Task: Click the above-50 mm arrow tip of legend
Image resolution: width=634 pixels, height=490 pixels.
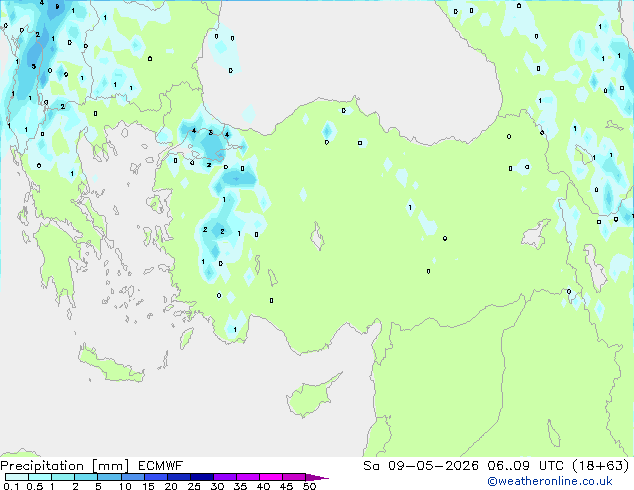Action: pos(317,477)
